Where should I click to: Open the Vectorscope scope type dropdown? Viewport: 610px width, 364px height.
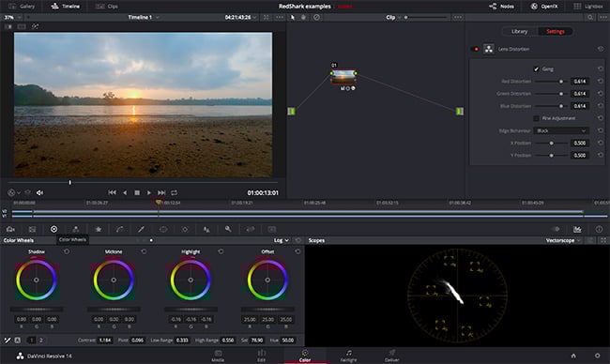(563, 240)
